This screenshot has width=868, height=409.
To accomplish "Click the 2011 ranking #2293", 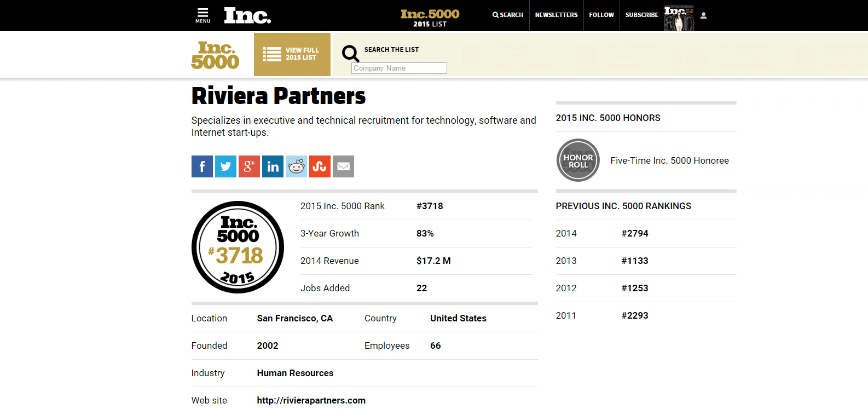I will (x=634, y=315).
